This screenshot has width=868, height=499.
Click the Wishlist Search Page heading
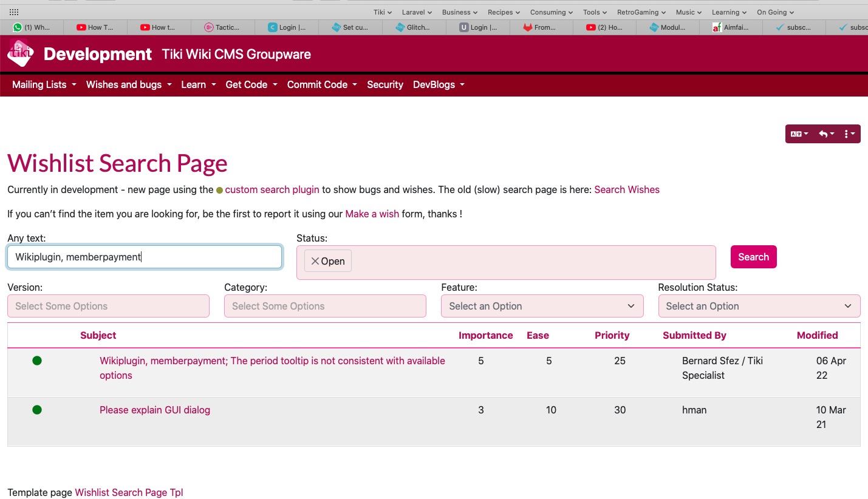click(117, 163)
